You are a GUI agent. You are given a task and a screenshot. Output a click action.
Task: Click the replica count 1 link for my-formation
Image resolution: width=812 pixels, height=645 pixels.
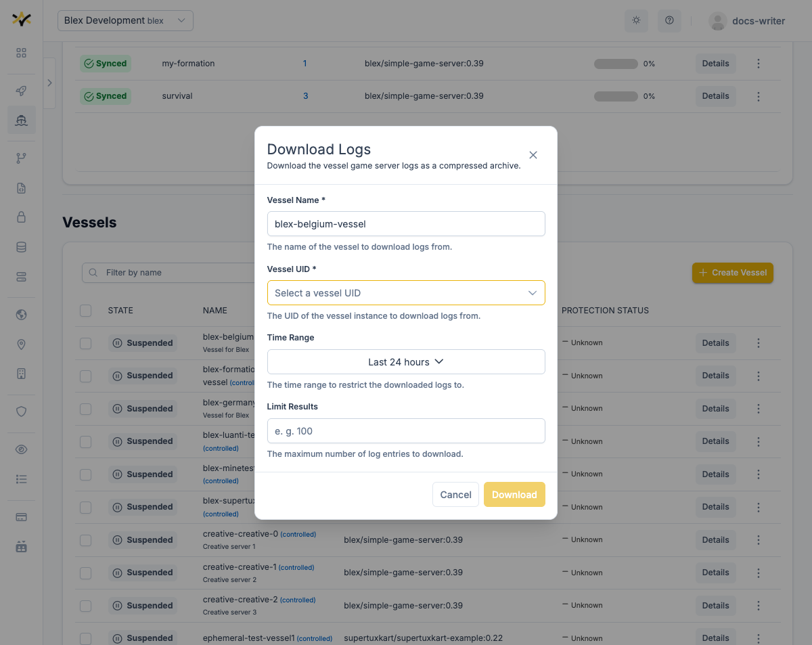(x=304, y=64)
